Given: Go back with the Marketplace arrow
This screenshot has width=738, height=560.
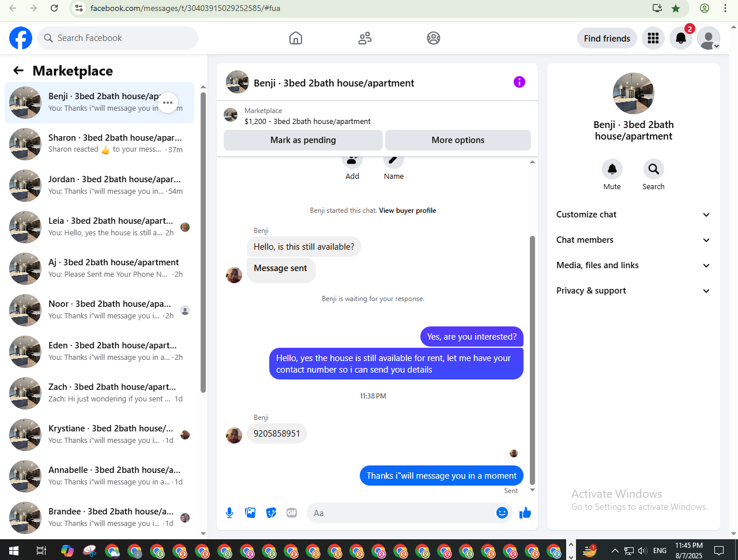Looking at the screenshot, I should point(18,70).
